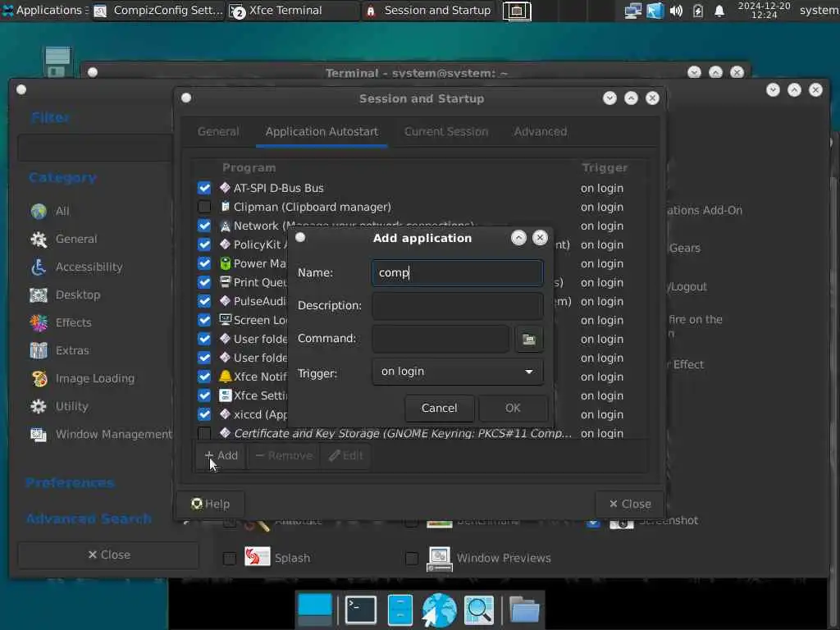Viewport: 840px width, 630px height.
Task: Select the Effects category icon
Action: coord(39,322)
